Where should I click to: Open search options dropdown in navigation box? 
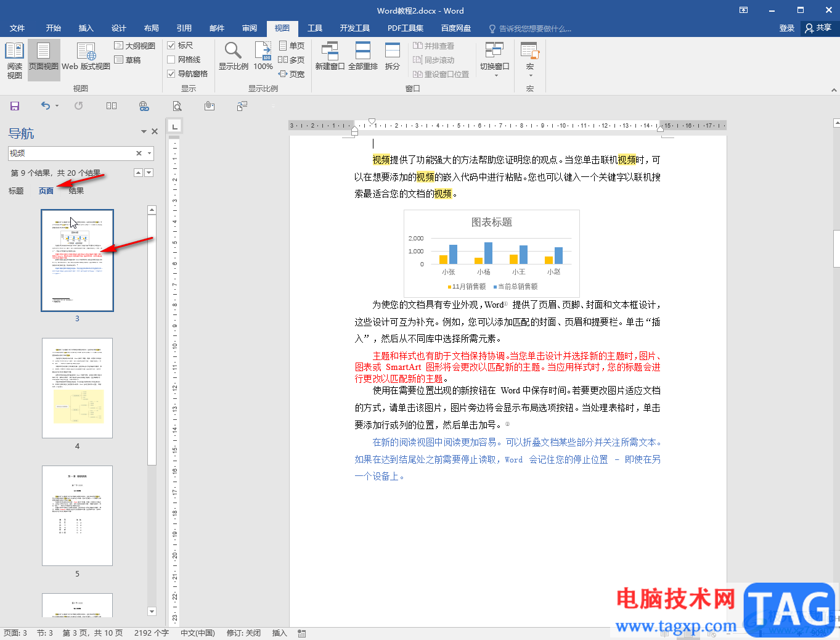pos(149,154)
